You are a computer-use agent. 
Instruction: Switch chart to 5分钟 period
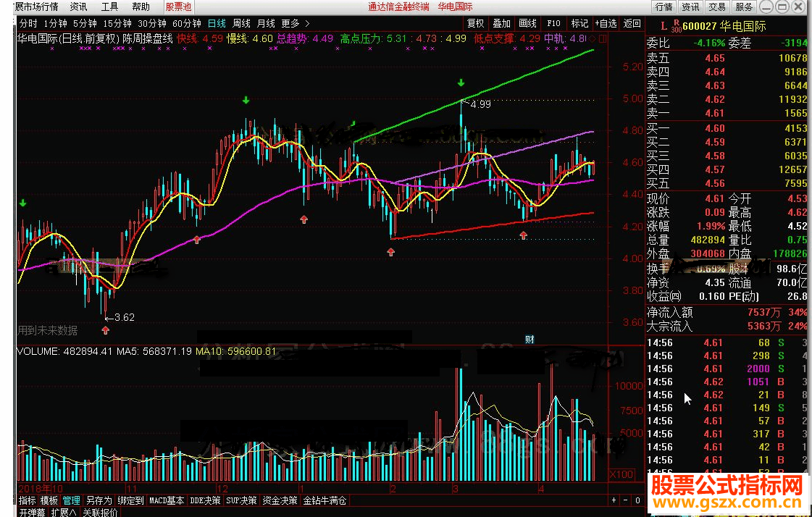[x=85, y=23]
